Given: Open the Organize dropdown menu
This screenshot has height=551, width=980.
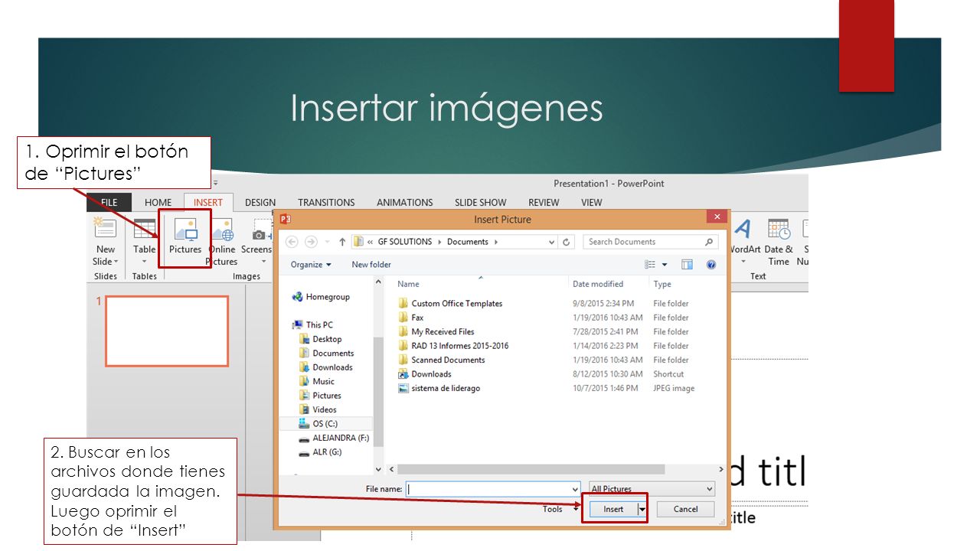Looking at the screenshot, I should pos(311,265).
